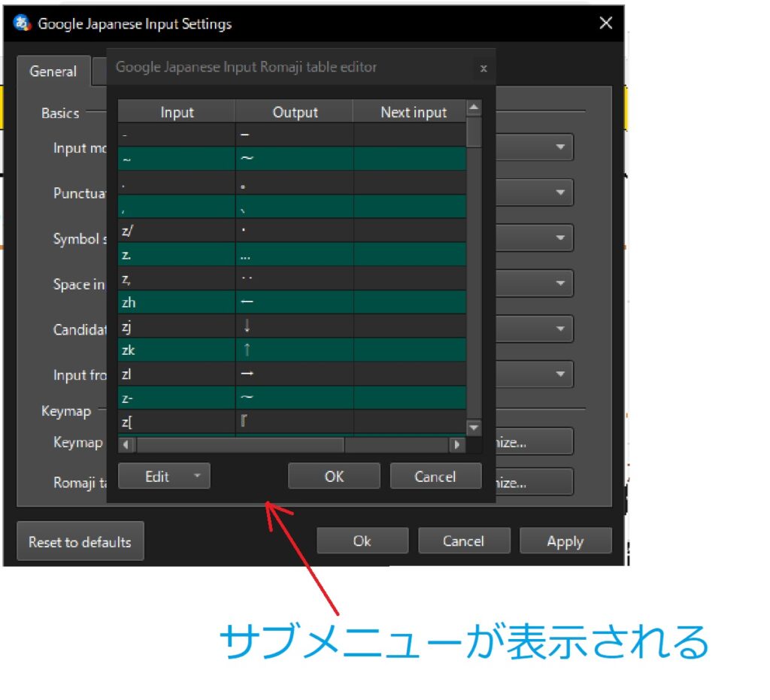Image resolution: width=770 pixels, height=700 pixels.
Task: Click Cancel in the Settings window
Action: coord(463,541)
